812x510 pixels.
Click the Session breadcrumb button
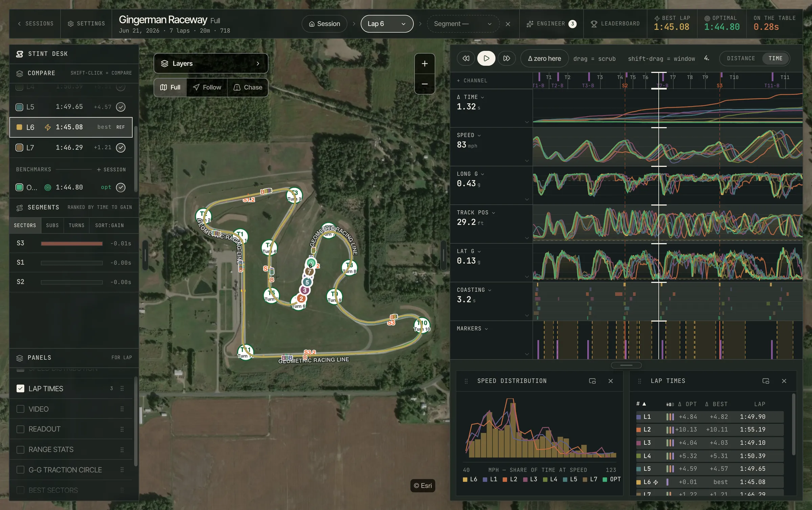pyautogui.click(x=324, y=24)
